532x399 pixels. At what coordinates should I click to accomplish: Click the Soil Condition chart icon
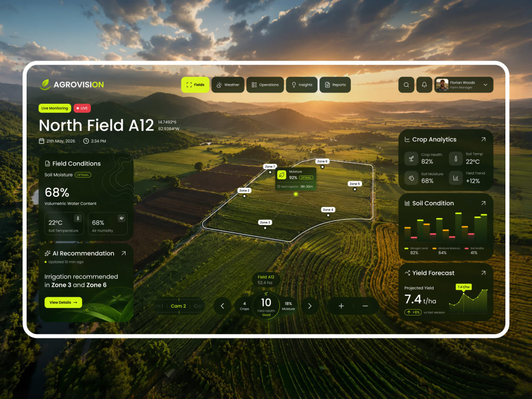tap(407, 203)
